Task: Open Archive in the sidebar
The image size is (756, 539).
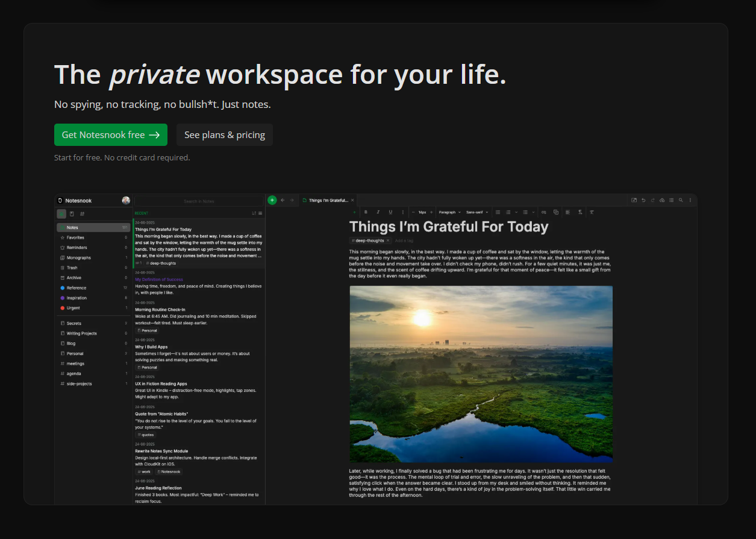Action: pyautogui.click(x=93, y=278)
